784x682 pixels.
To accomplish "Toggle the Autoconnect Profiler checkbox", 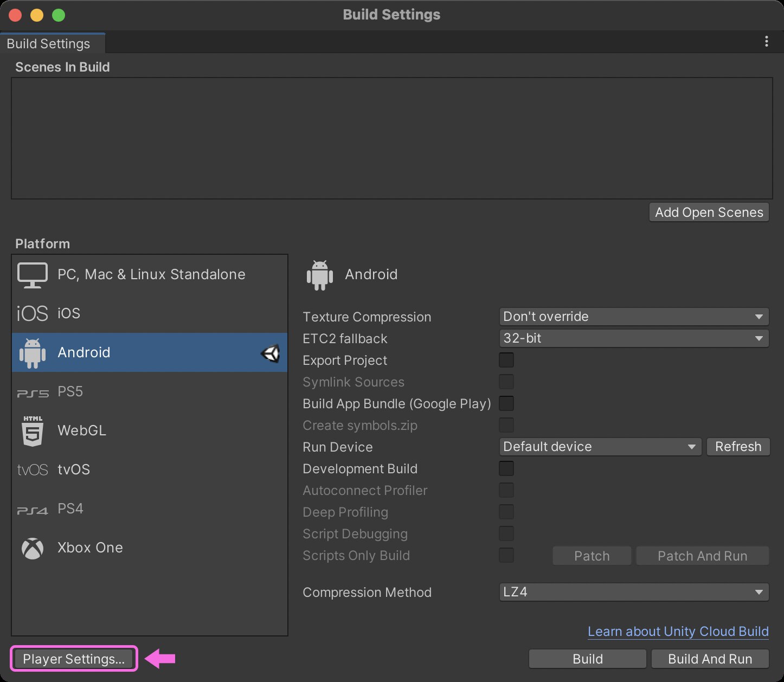I will [506, 490].
